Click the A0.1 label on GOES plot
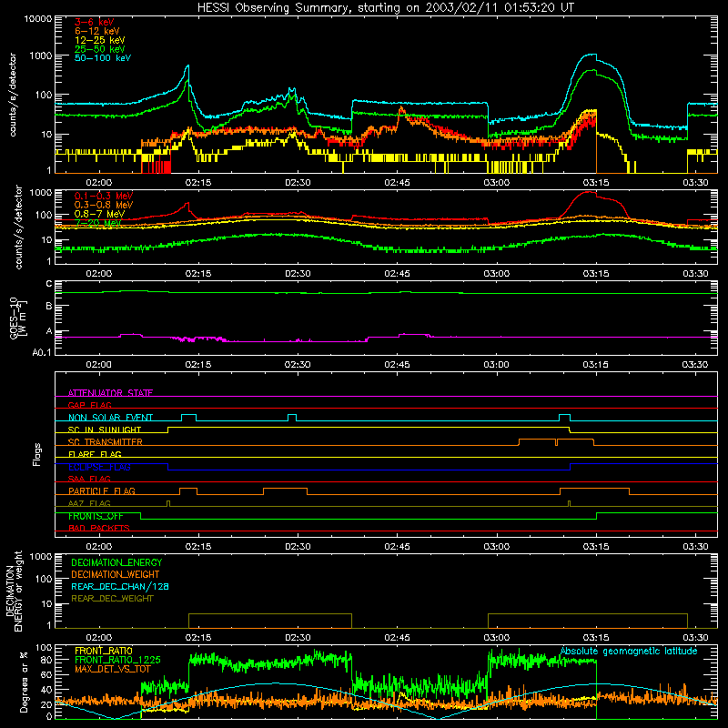Viewport: 728px width, 728px height. 42,352
